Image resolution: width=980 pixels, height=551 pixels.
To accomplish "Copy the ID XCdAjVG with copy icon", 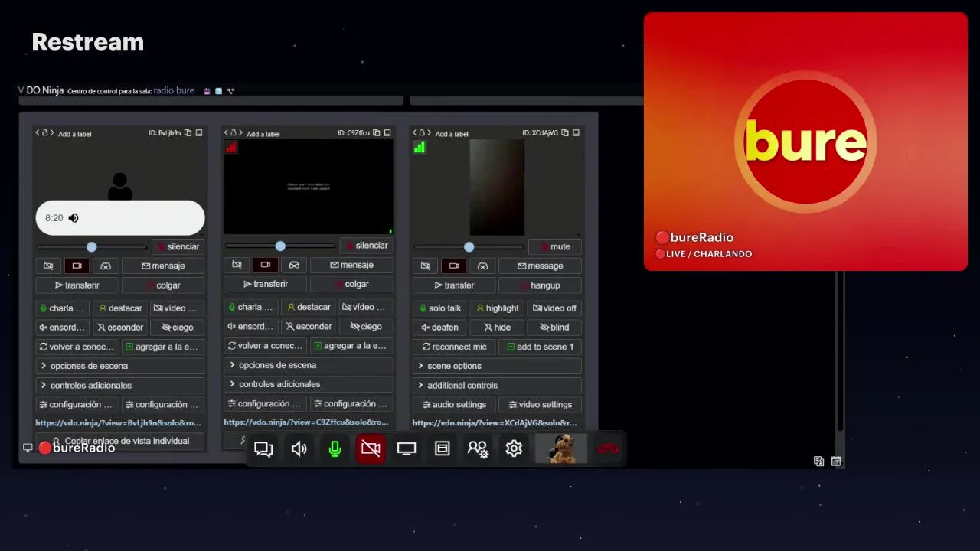I will coord(565,133).
